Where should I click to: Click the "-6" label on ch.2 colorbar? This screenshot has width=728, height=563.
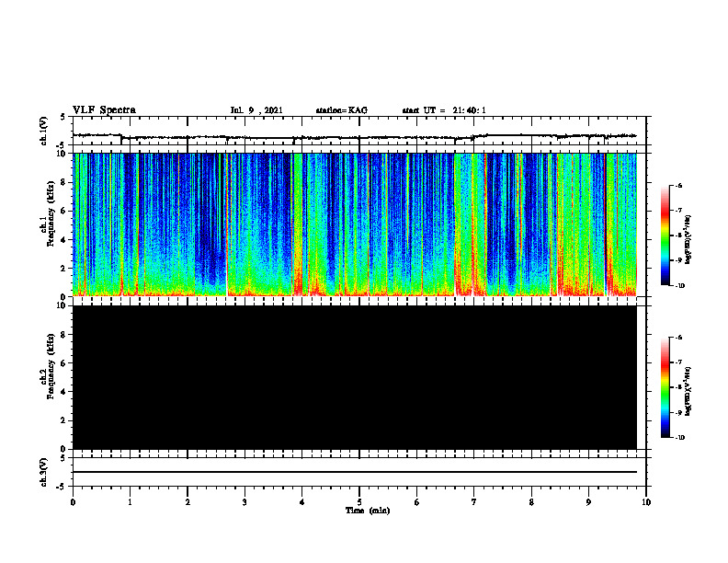pyautogui.click(x=678, y=338)
